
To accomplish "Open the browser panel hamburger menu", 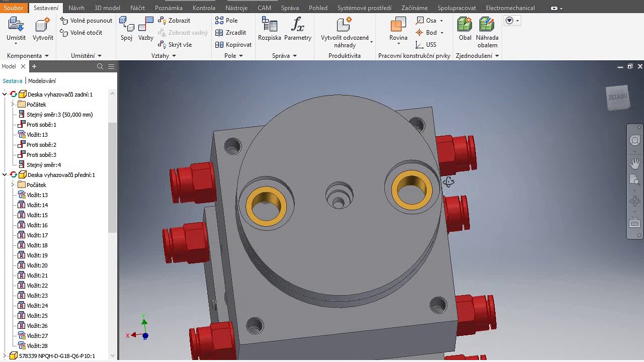I will pyautogui.click(x=111, y=66).
